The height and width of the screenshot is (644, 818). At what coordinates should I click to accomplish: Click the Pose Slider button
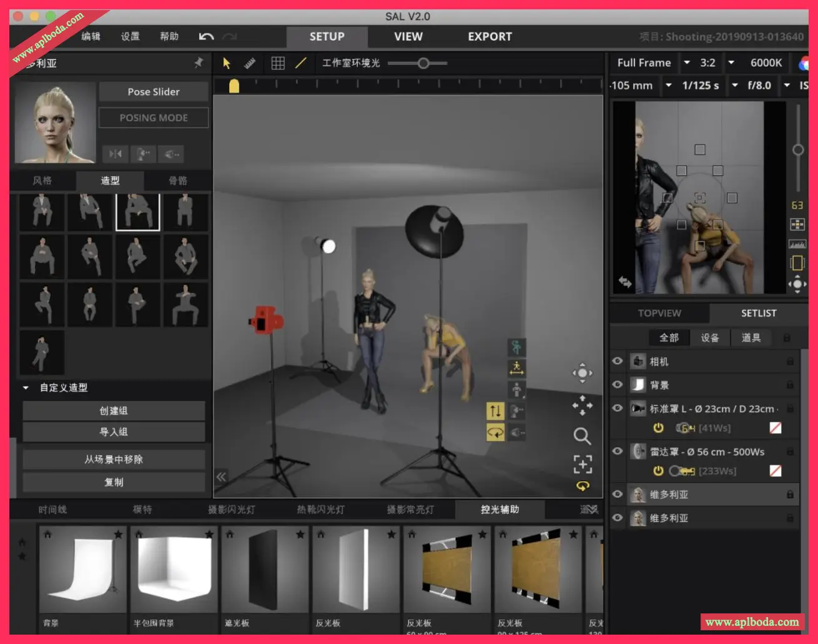point(154,92)
